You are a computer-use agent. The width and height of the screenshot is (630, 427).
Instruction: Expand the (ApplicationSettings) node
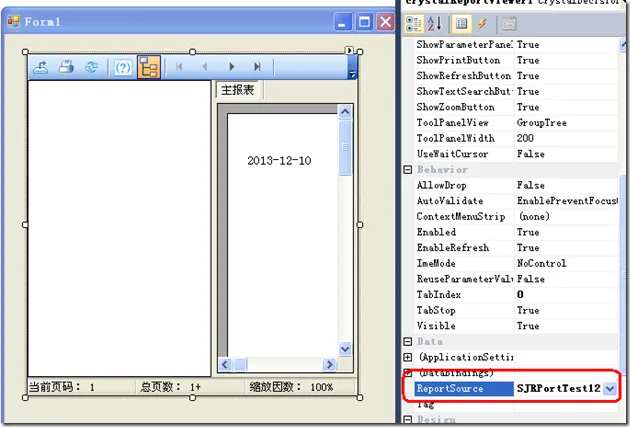click(x=408, y=357)
